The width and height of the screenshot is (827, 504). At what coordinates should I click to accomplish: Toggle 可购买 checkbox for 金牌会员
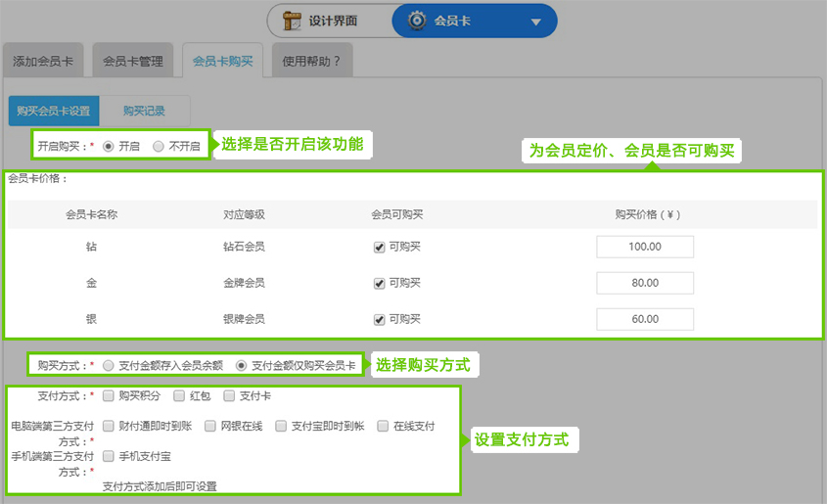coord(379,283)
